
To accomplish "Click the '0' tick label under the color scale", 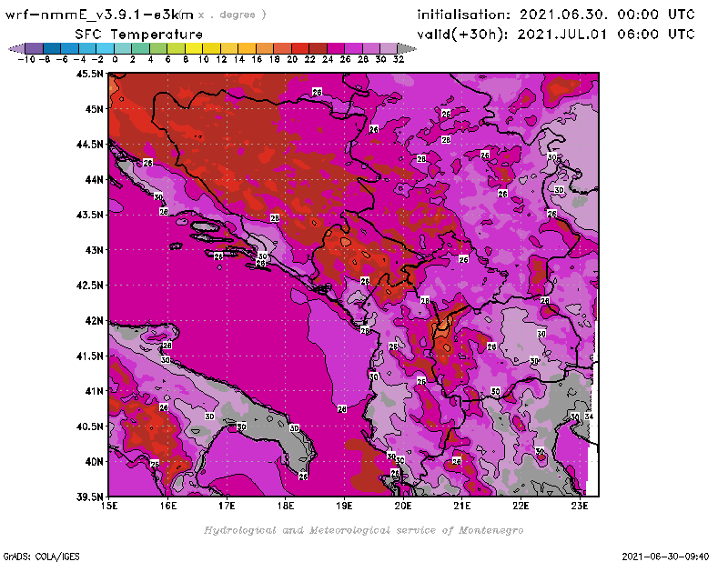I will [x=115, y=59].
